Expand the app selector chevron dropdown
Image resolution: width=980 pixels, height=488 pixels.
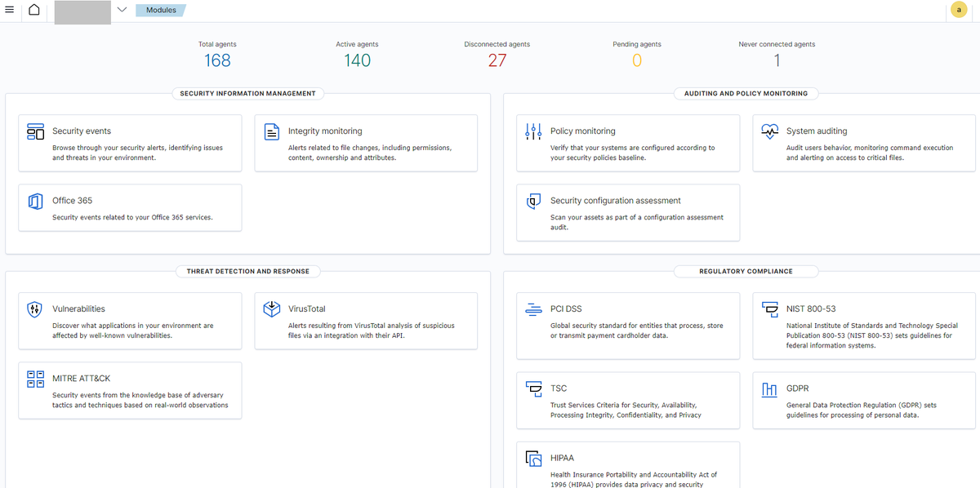coord(122,10)
